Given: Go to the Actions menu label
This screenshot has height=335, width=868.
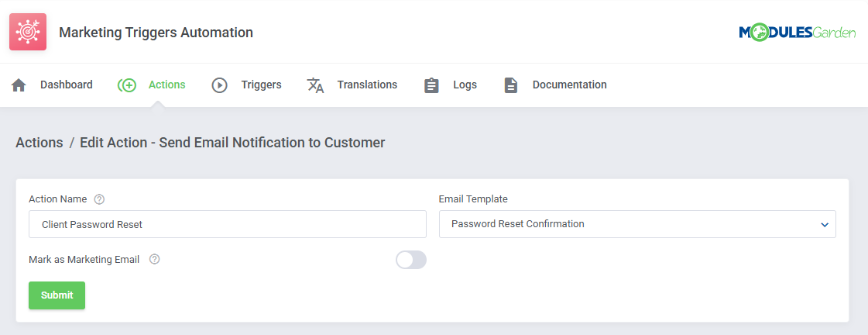Looking at the screenshot, I should [x=166, y=85].
